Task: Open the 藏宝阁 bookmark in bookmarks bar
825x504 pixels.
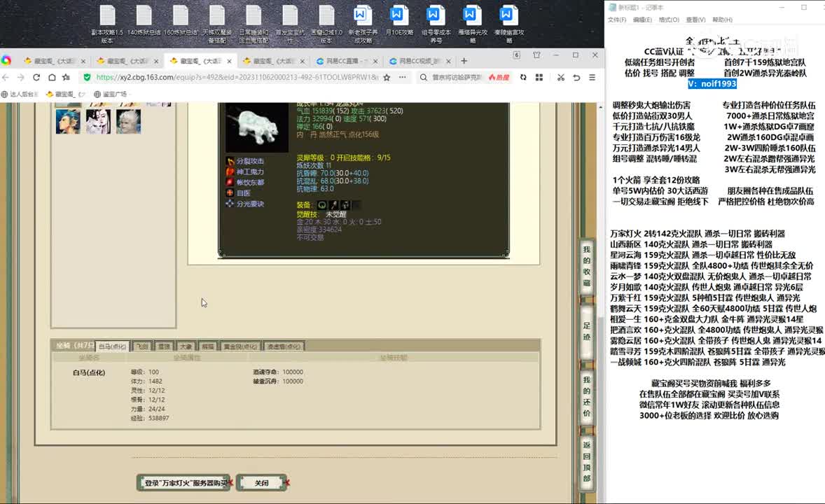Action: coord(66,94)
